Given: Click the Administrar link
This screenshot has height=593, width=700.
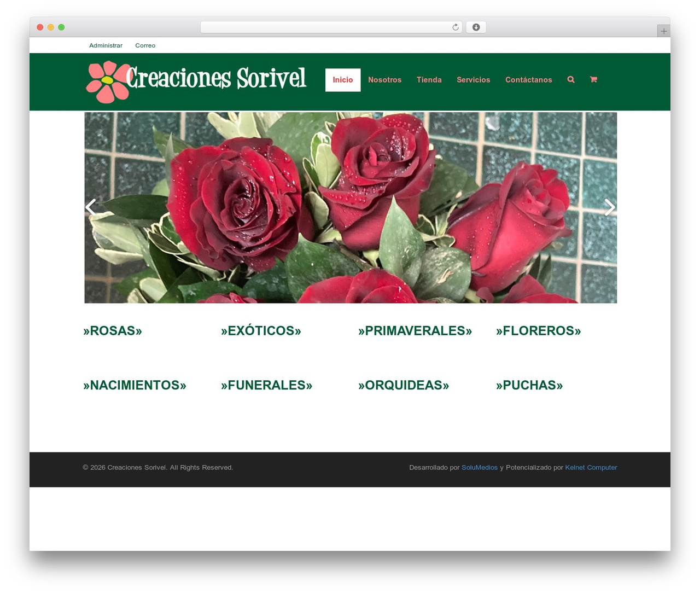Looking at the screenshot, I should (106, 45).
